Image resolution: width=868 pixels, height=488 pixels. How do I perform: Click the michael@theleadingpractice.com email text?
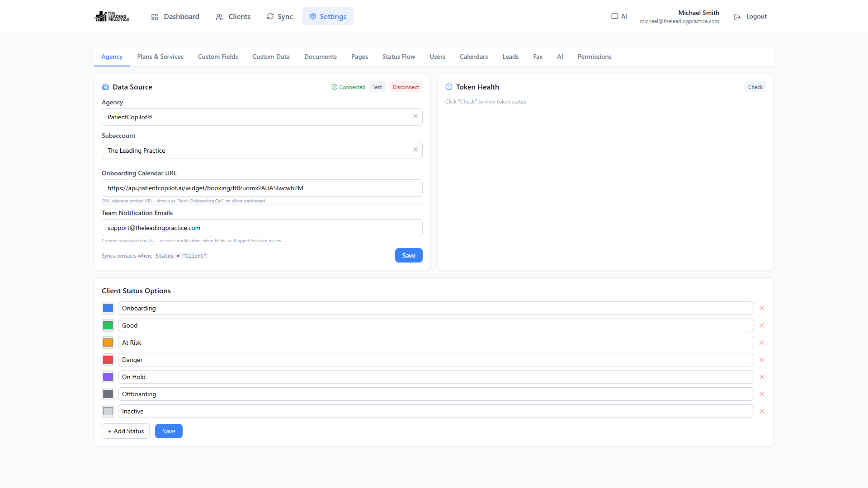point(679,21)
